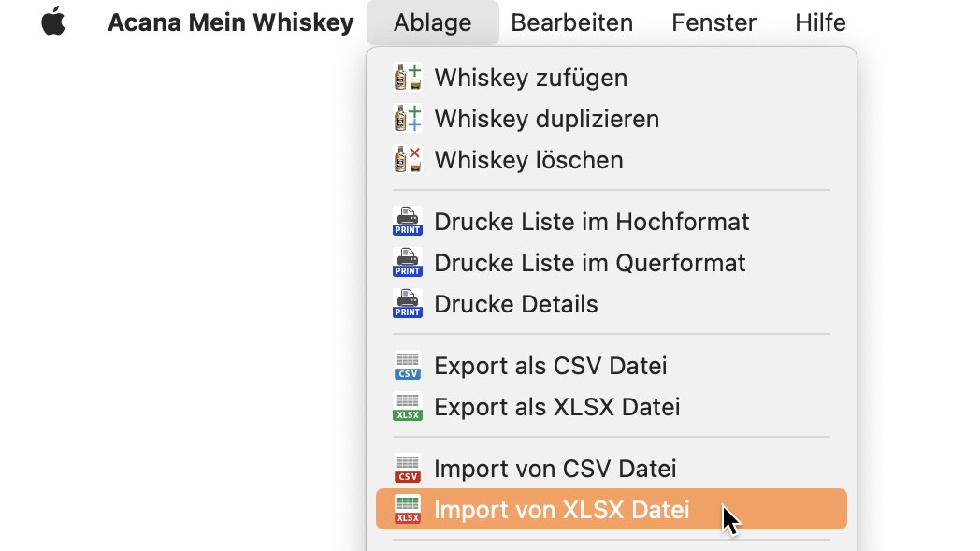980x551 pixels.
Task: Open the Bearbeiten menu
Action: click(x=571, y=22)
